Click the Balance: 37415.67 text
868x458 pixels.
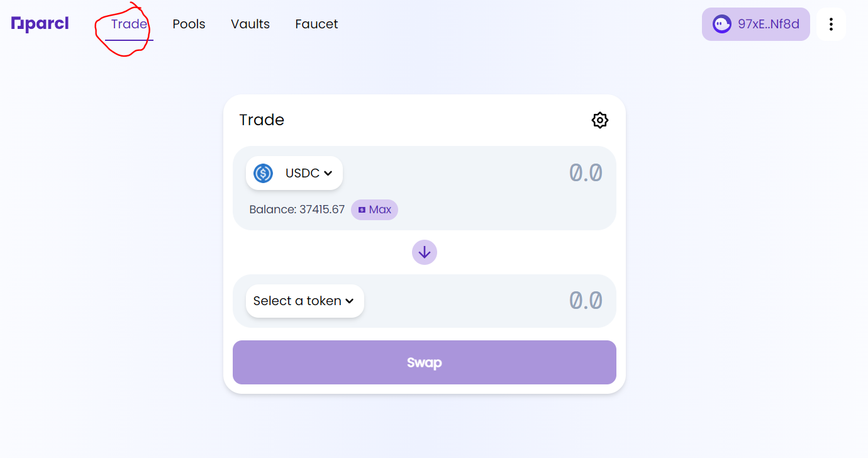point(297,210)
